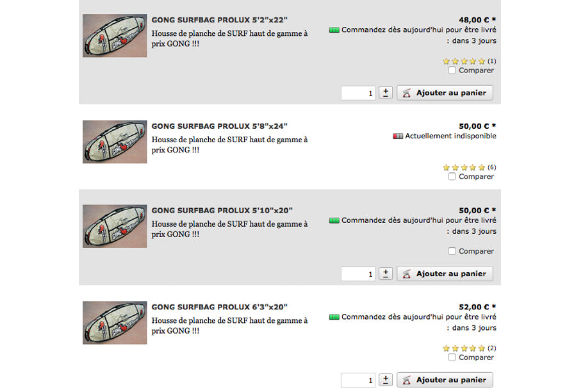The width and height of the screenshot is (583, 392).
Task: Open the PROLUX 5'8"x24" product thumbnail
Action: (x=115, y=142)
